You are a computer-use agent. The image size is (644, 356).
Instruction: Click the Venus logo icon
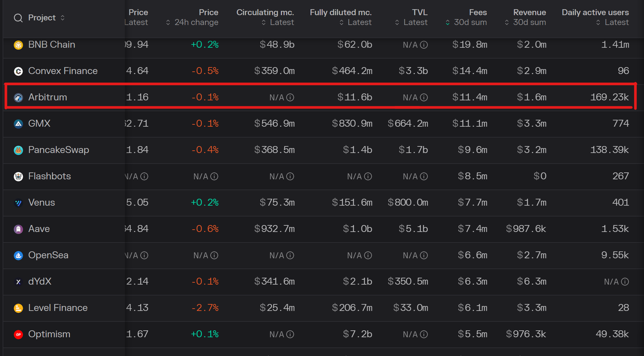click(18, 203)
